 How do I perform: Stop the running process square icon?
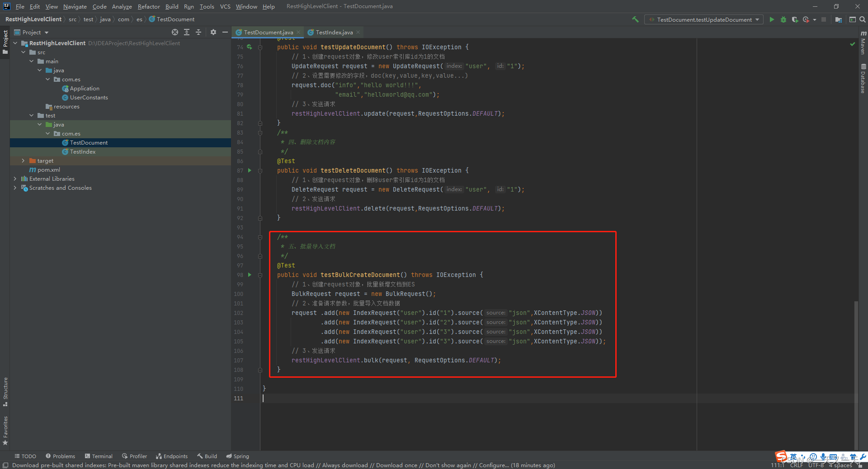(x=824, y=19)
